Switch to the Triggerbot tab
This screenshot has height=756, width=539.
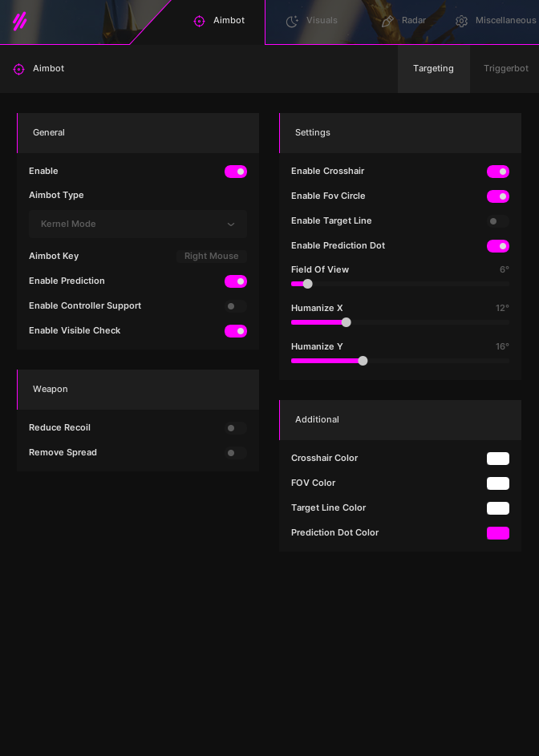[505, 68]
